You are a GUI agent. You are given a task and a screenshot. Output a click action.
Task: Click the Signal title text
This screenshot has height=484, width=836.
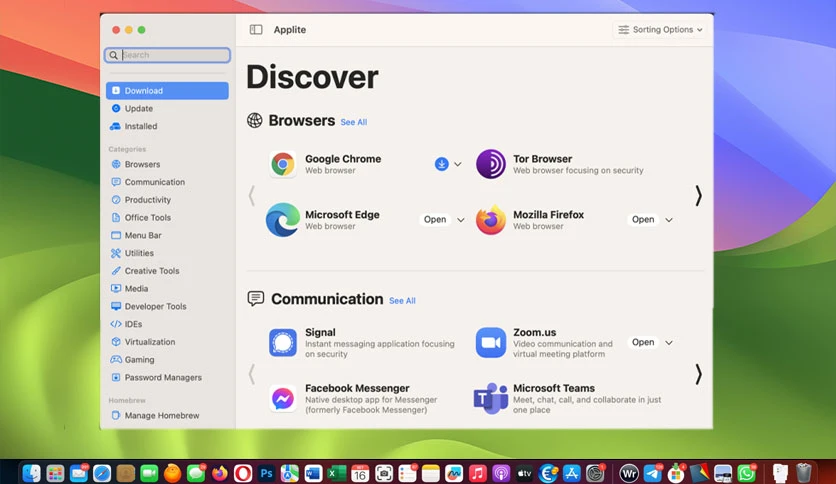click(x=320, y=332)
